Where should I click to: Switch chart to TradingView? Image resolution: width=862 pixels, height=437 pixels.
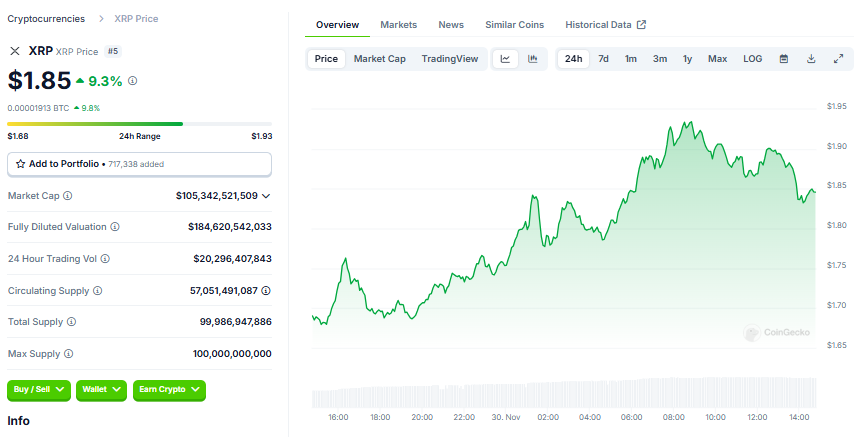(450, 59)
